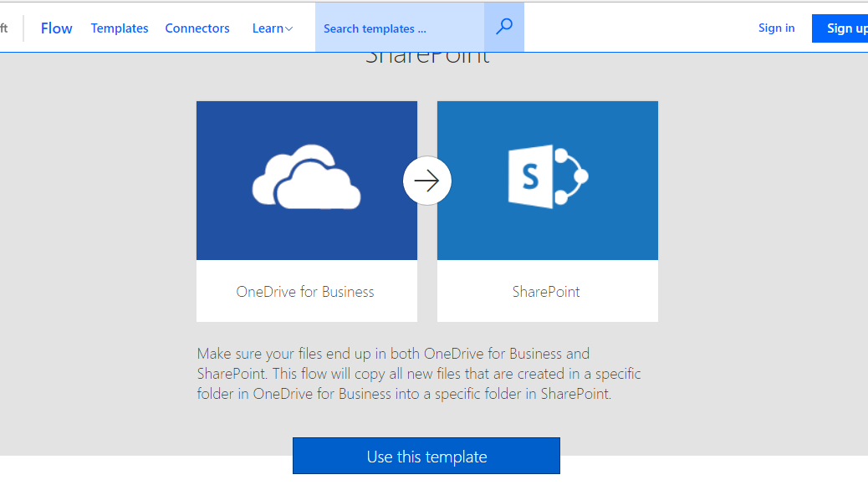Click inside the Search templates field
868x490 pixels.
(393, 28)
